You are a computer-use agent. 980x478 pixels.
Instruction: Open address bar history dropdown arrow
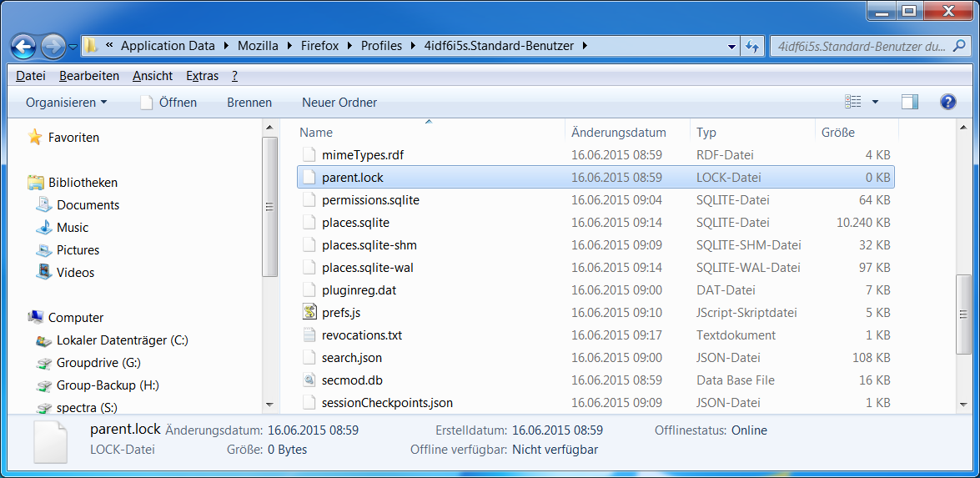731,47
